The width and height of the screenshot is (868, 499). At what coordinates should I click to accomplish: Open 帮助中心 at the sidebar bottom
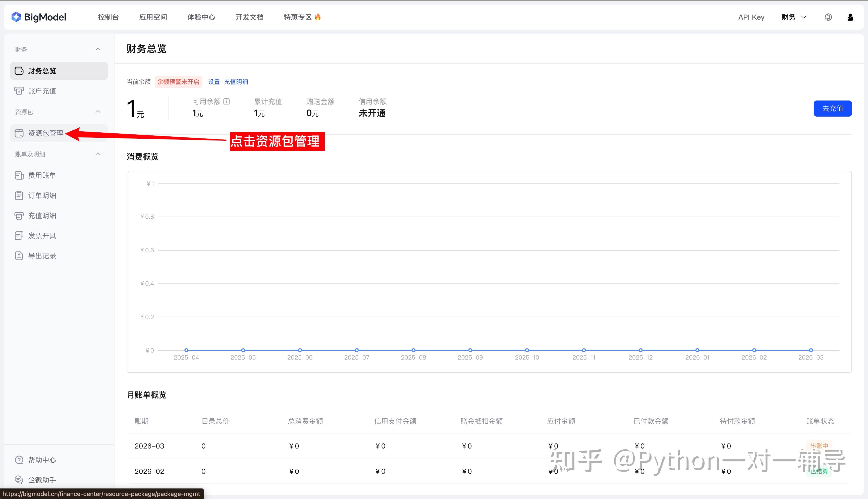[x=42, y=460]
